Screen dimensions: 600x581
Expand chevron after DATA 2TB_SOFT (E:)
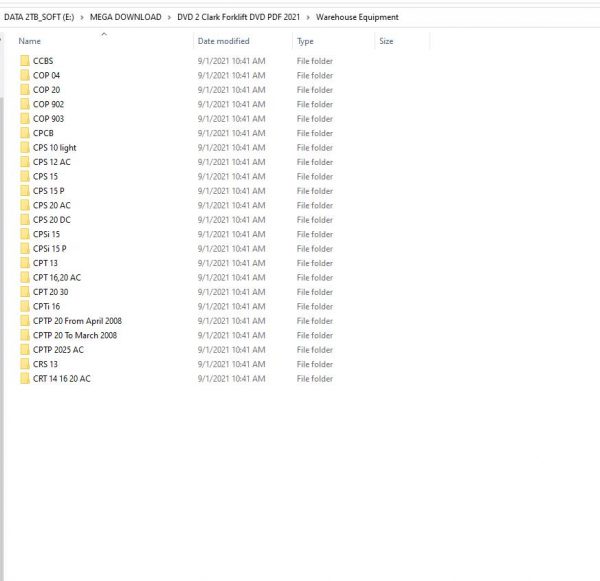82,18
